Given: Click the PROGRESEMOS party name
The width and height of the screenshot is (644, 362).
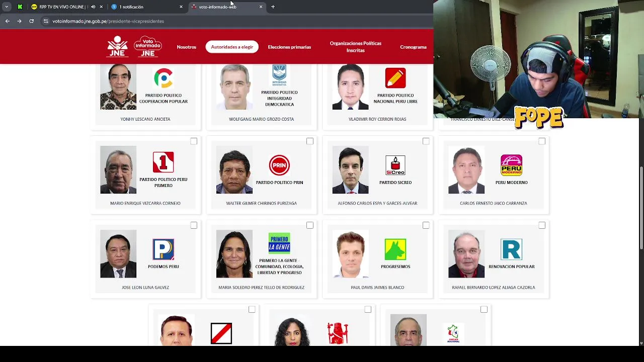Looking at the screenshot, I should [395, 266].
